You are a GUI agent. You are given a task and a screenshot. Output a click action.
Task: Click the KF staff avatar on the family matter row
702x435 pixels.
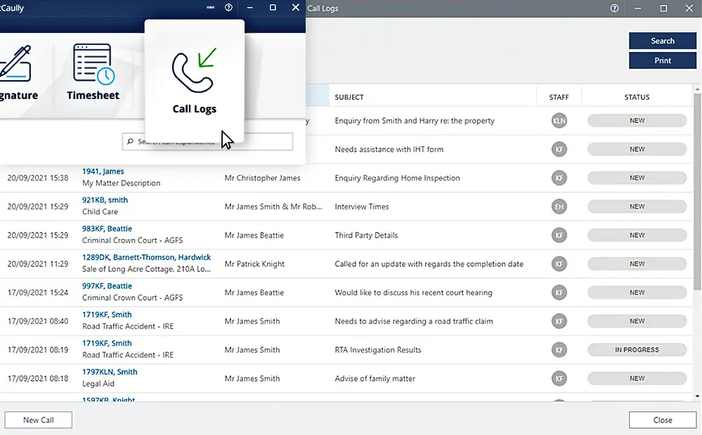point(559,379)
